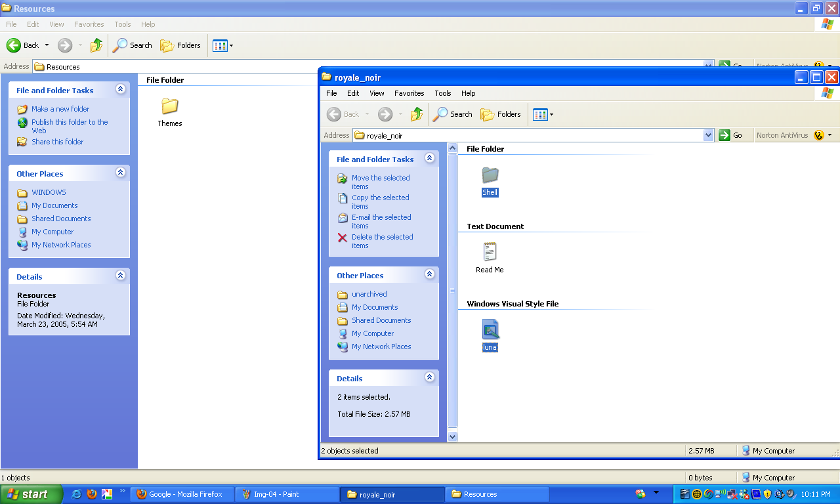840x504 pixels.
Task: Open unarchived folder in Other Places
Action: [369, 294]
